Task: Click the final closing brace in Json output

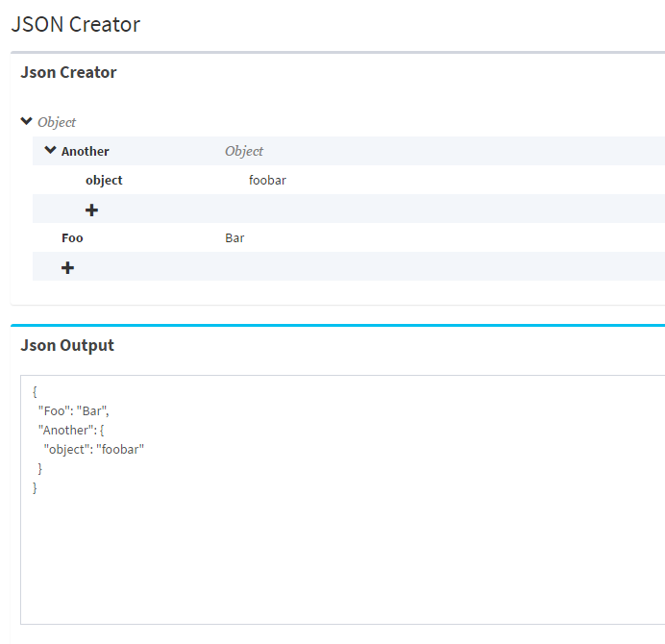Action: (x=35, y=488)
